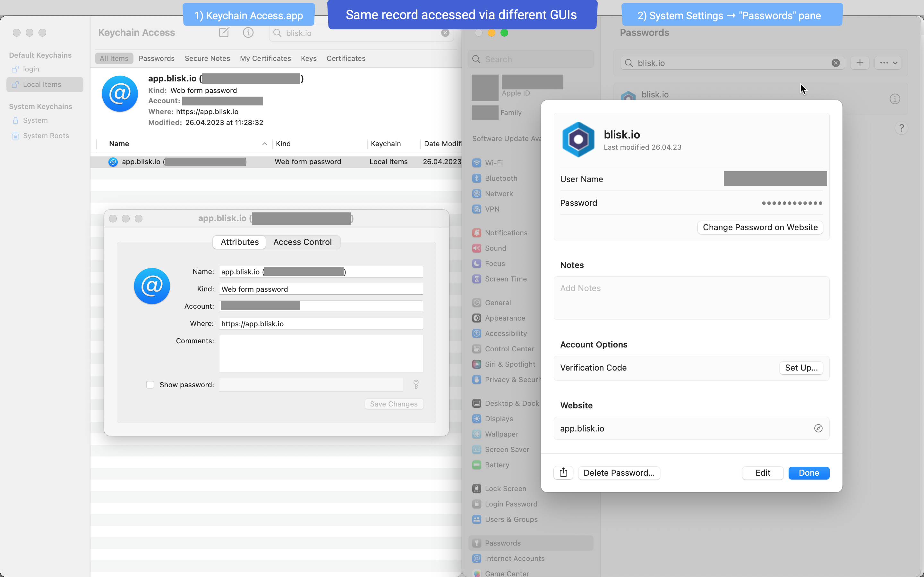Enable the Show password checkbox

150,385
